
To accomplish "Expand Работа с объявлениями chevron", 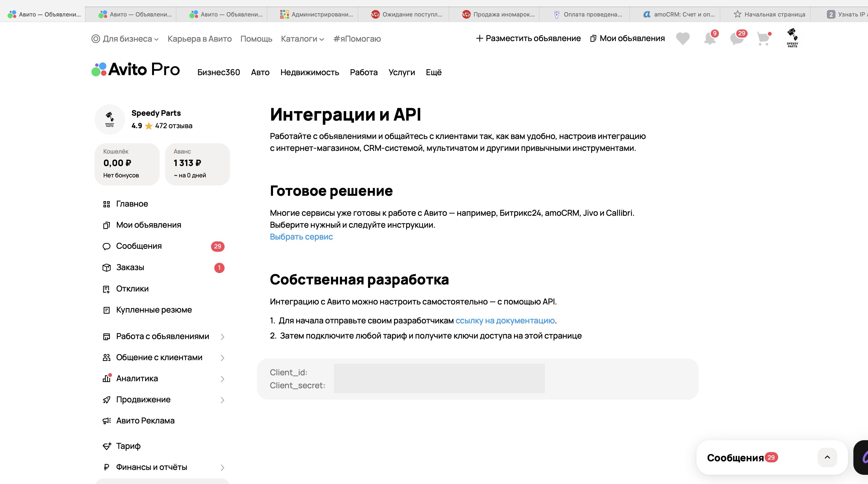I will (x=222, y=337).
